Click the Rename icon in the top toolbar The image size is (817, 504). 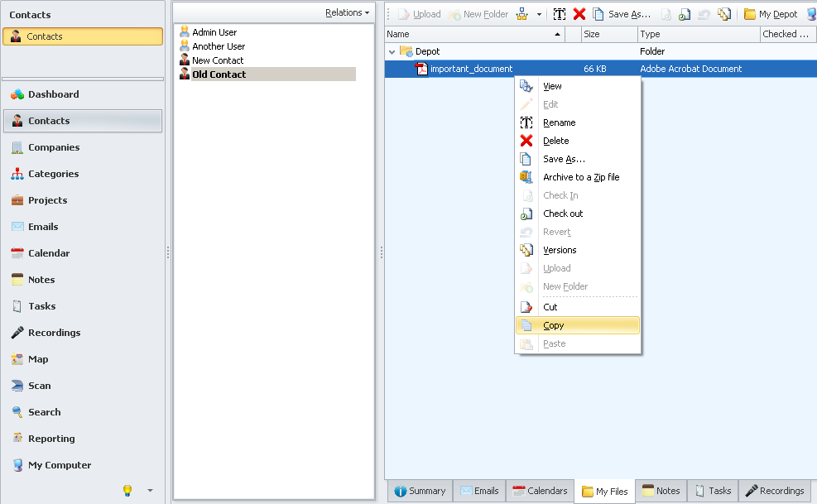[560, 14]
